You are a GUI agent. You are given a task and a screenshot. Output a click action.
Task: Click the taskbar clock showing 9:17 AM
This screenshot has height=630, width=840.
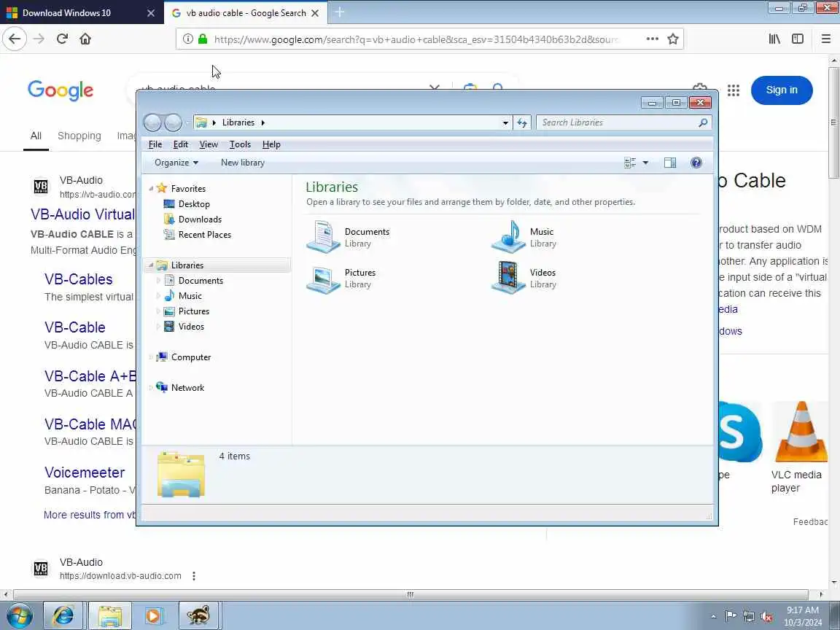[803, 616]
